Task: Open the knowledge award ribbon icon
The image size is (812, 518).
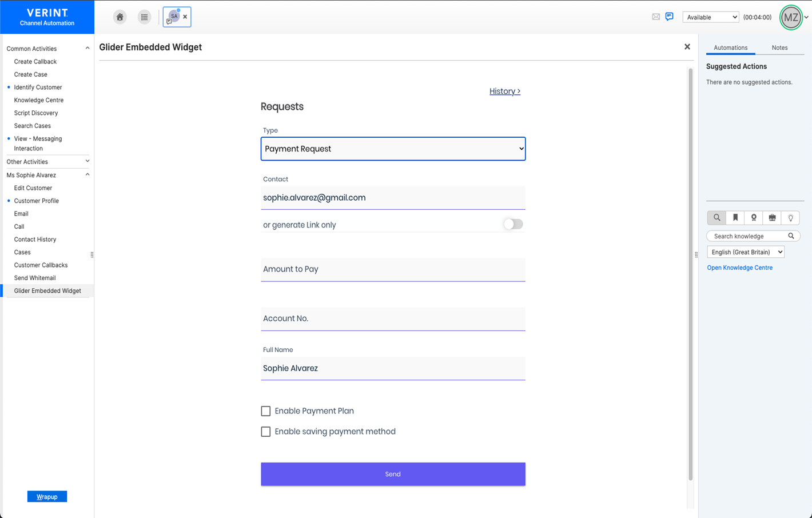Action: [x=754, y=218]
